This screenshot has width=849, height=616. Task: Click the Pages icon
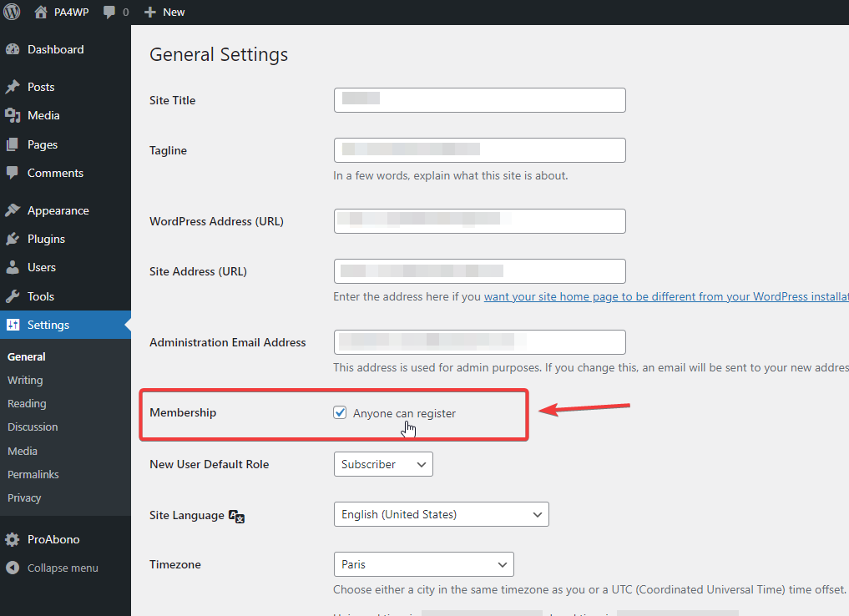[x=13, y=144]
